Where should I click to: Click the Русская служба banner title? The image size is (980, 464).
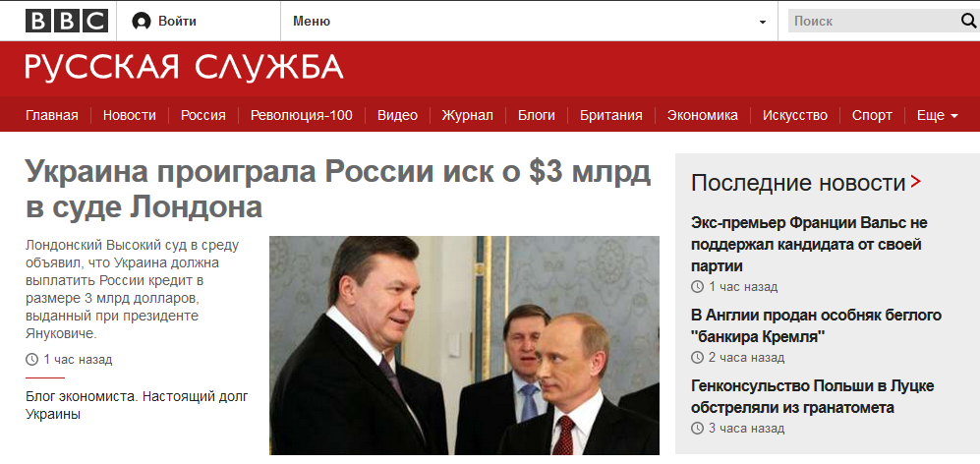pos(185,67)
